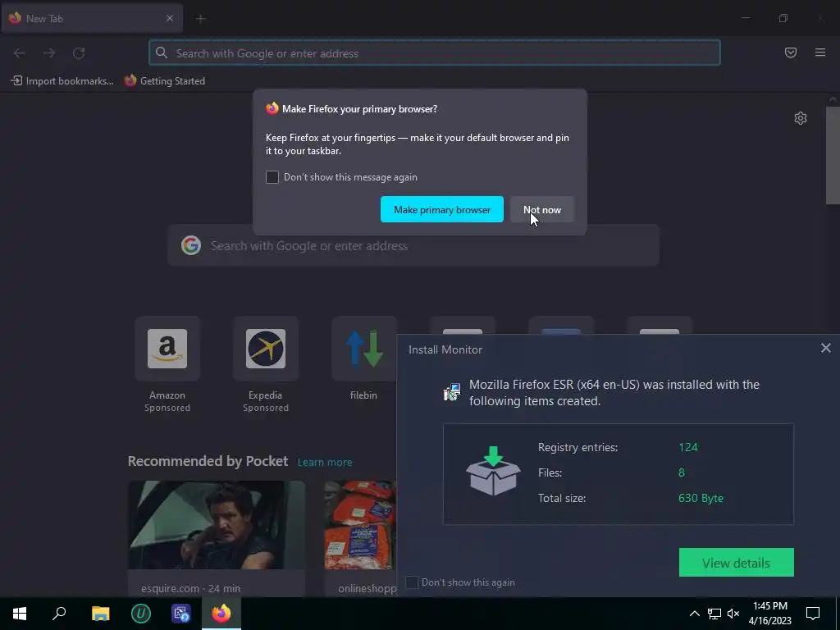The width and height of the screenshot is (840, 630).
Task: Reload the page with refresh icon
Action: (x=79, y=53)
